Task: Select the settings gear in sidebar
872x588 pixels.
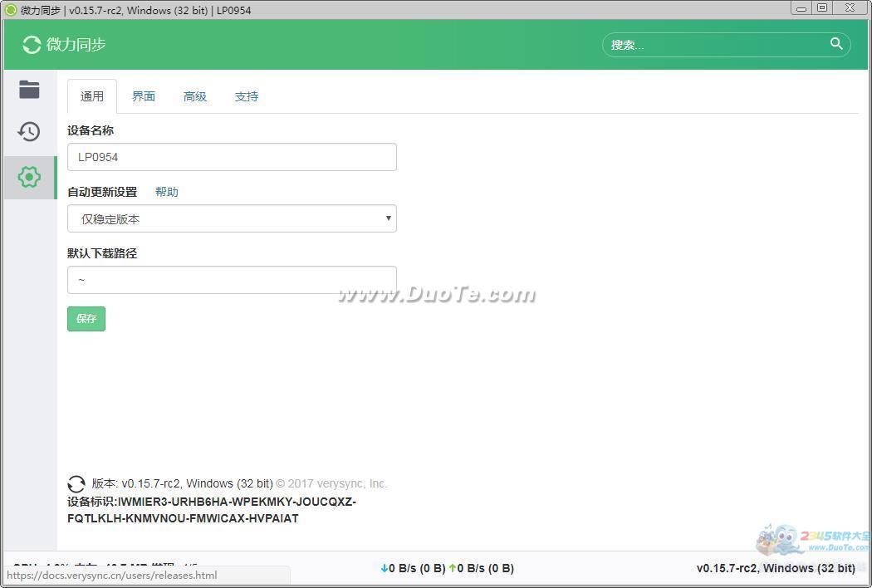Action: point(29,177)
